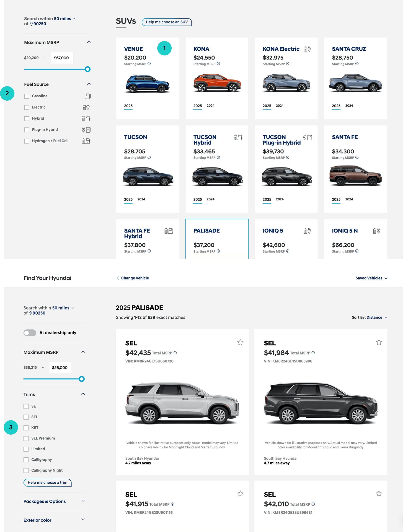Check the Limited trim box
The image size is (403, 532).
(x=26, y=449)
